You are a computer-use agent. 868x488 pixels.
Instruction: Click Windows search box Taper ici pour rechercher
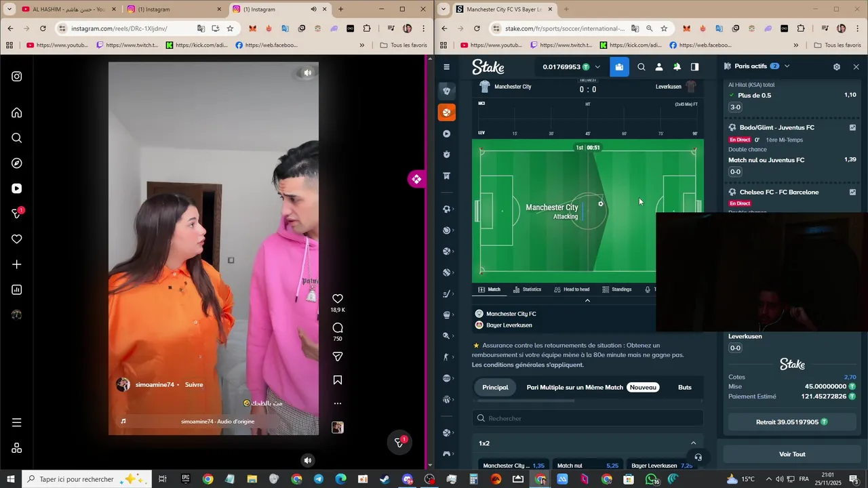pyautogui.click(x=85, y=479)
